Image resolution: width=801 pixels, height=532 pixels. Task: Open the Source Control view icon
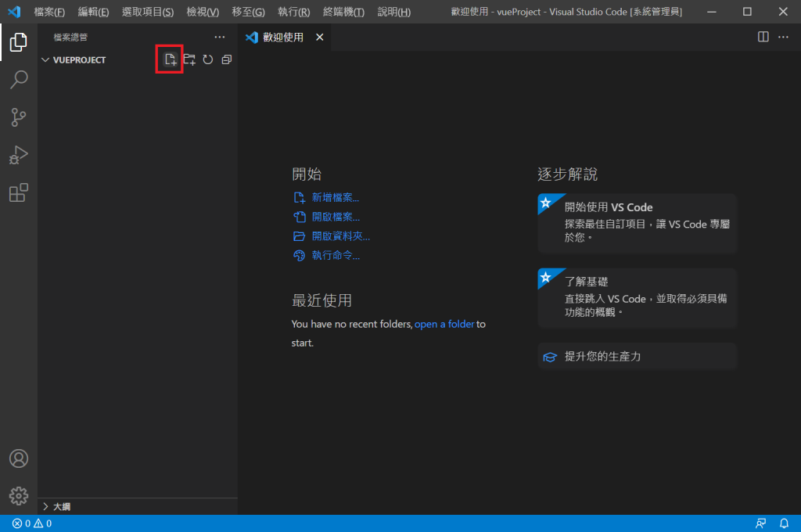pos(19,117)
